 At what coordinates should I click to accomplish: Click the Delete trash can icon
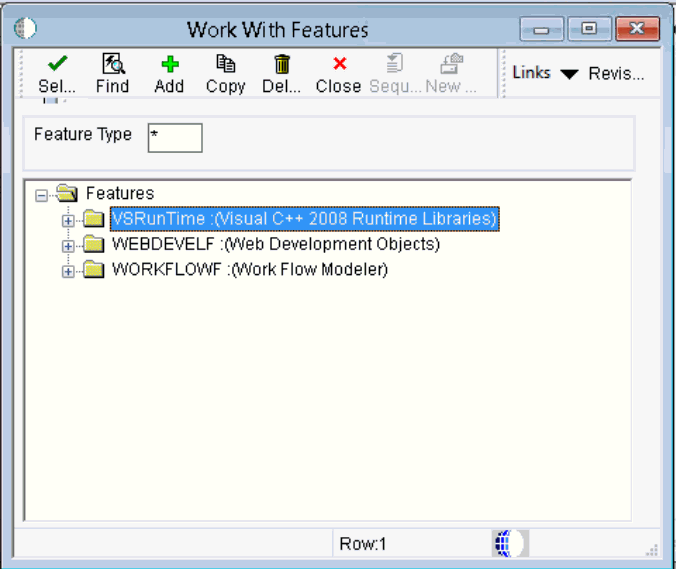tap(282, 64)
